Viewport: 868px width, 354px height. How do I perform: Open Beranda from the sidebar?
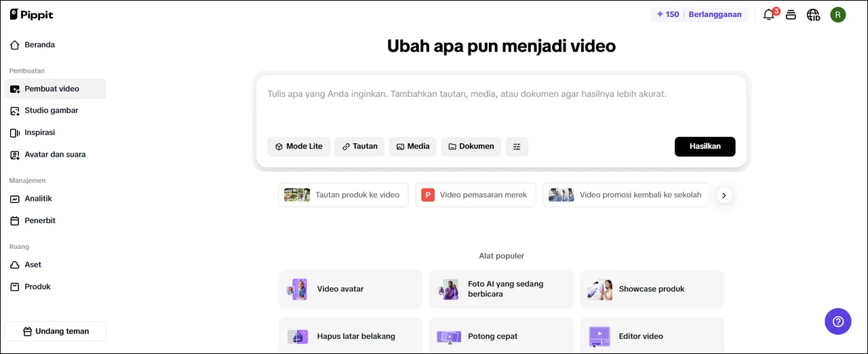[56, 45]
